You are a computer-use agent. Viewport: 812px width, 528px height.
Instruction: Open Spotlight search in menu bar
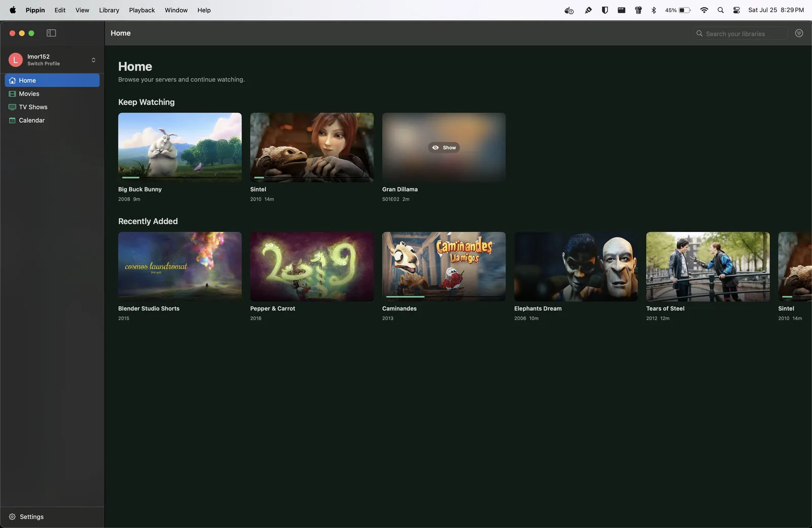point(720,10)
